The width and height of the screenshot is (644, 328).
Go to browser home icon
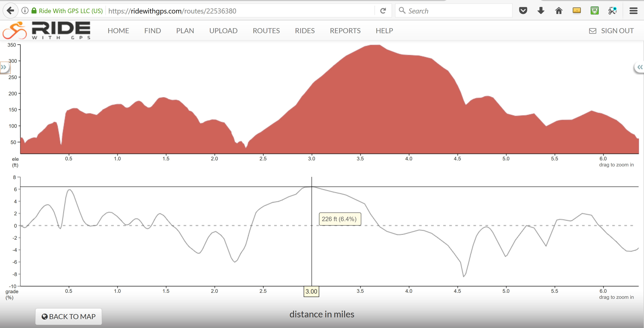[559, 11]
